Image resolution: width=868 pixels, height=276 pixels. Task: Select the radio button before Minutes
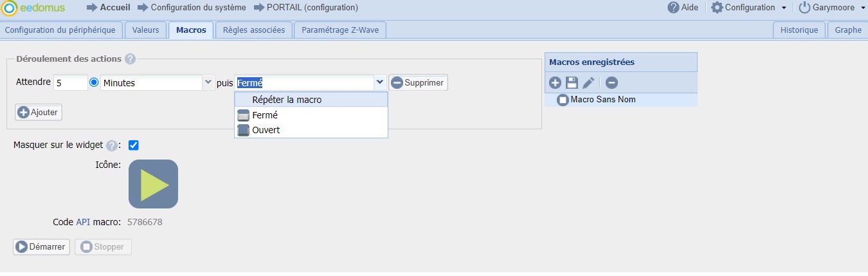tap(94, 82)
